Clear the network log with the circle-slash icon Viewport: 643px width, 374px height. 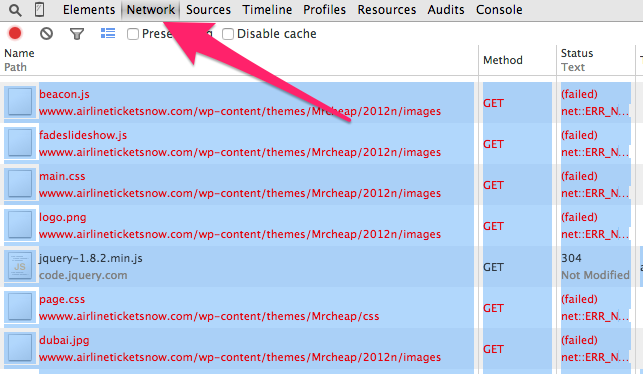[x=46, y=33]
